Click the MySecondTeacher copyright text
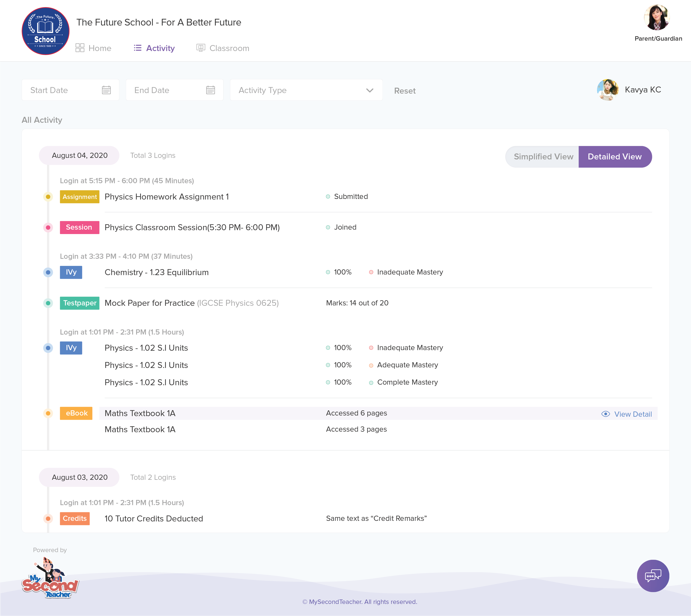691x616 pixels. click(x=359, y=602)
